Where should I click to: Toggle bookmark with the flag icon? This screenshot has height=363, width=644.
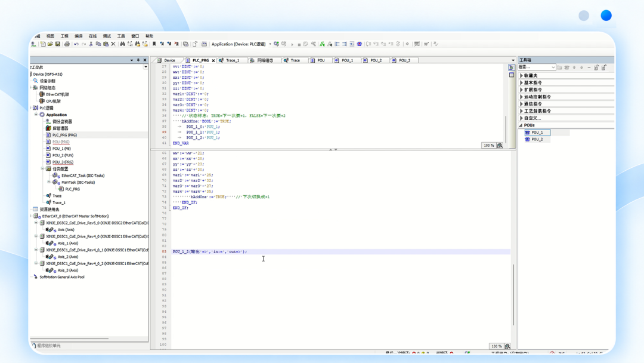tap(154, 44)
